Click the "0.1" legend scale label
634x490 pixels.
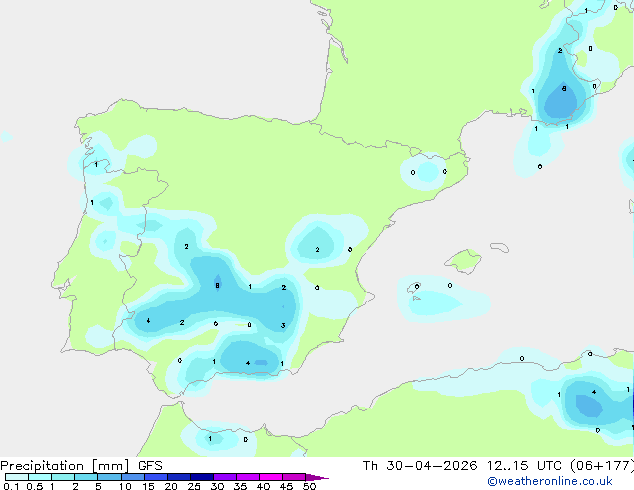tap(11, 486)
